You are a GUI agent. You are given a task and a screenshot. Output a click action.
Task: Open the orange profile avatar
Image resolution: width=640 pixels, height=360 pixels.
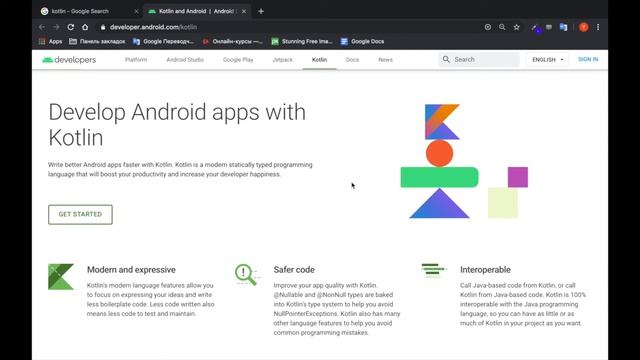584,27
